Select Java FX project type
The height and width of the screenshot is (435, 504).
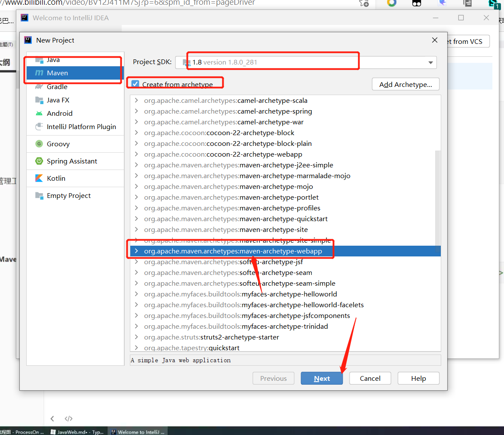[x=75, y=100]
